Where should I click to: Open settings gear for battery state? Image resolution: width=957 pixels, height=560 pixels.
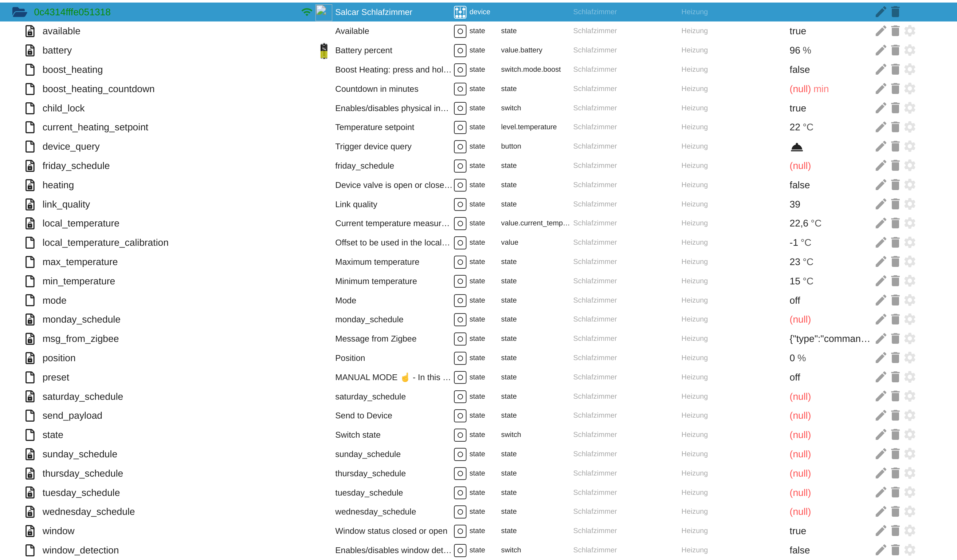click(910, 50)
